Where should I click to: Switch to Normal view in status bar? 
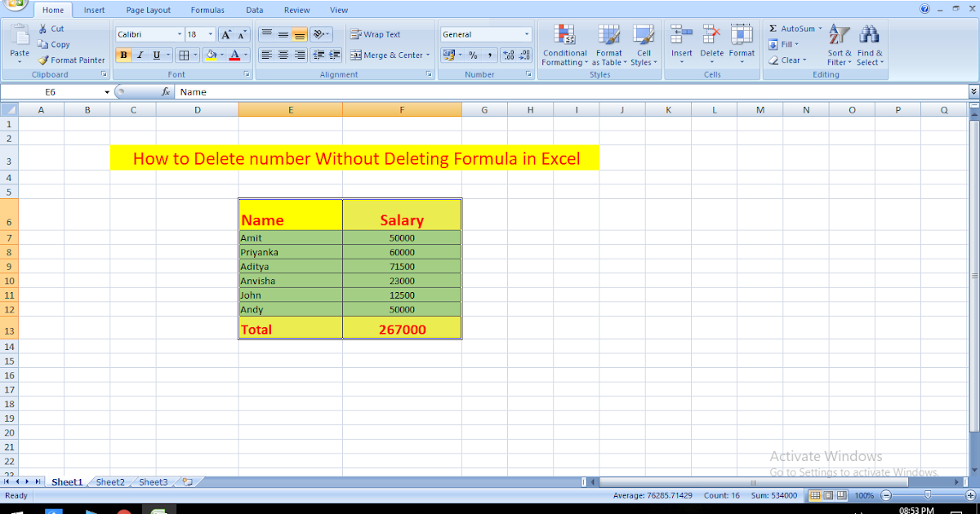click(814, 495)
